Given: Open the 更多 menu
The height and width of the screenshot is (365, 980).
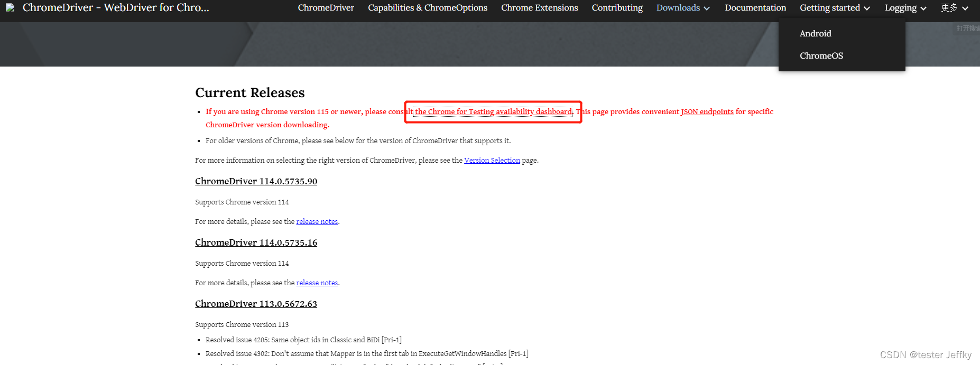Looking at the screenshot, I should [949, 8].
